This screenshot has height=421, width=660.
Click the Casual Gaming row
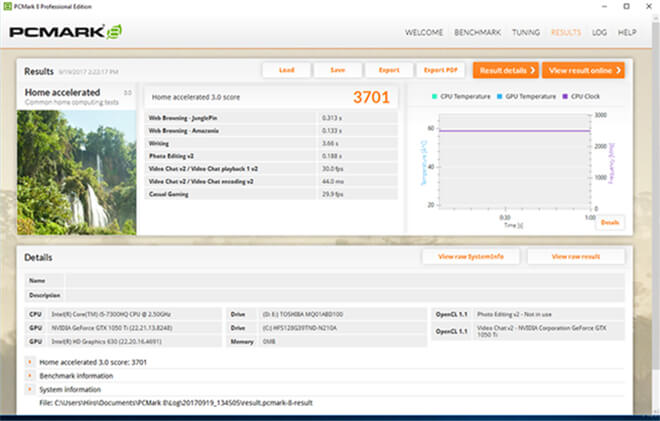pyautogui.click(x=271, y=194)
